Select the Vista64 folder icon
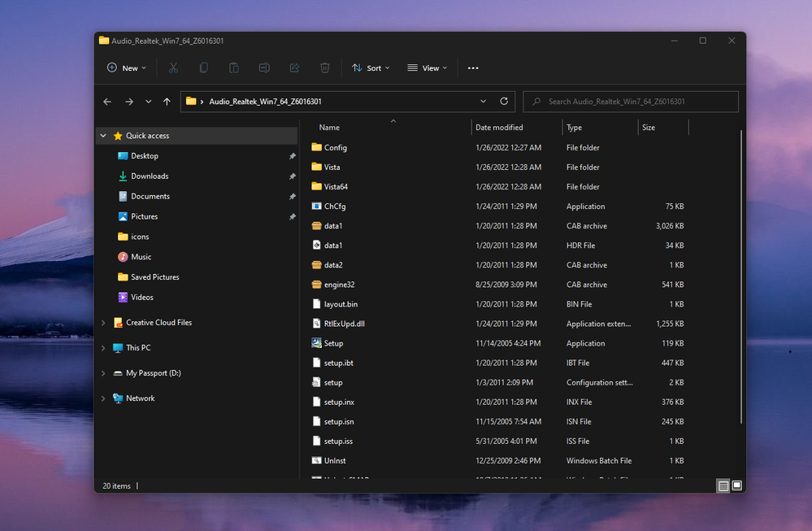 pos(316,186)
